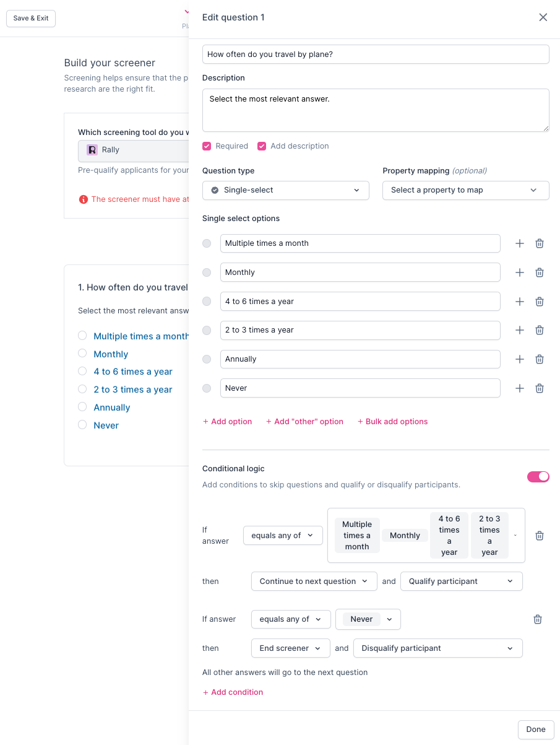Remove the 'Annually' option with trash icon
This screenshot has height=745, width=560.
[x=539, y=359]
